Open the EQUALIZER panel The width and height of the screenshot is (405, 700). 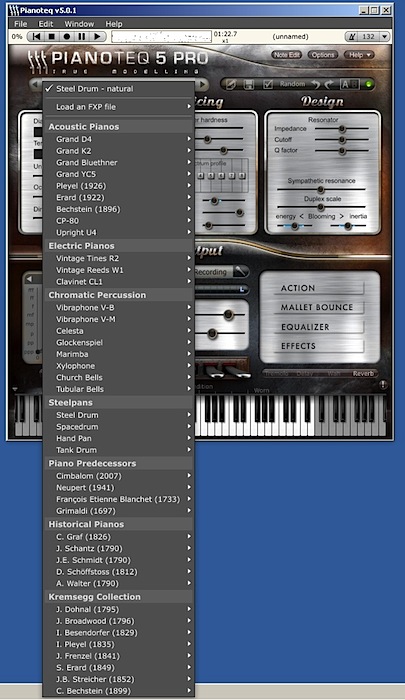point(319,327)
